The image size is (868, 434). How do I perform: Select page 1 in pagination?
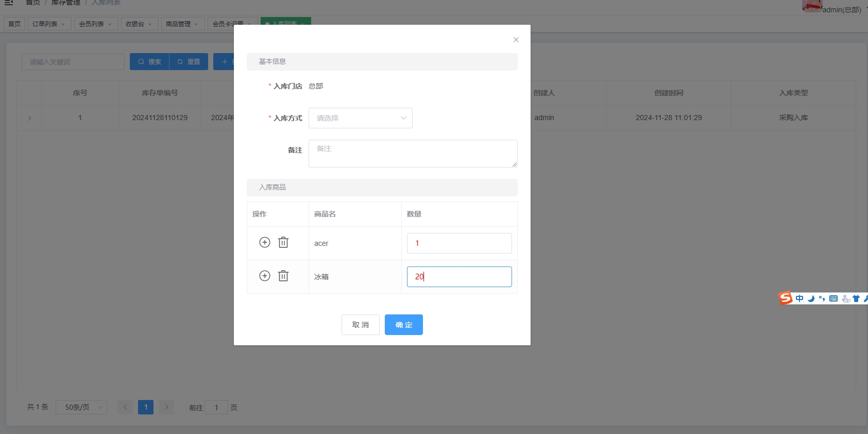pos(146,407)
